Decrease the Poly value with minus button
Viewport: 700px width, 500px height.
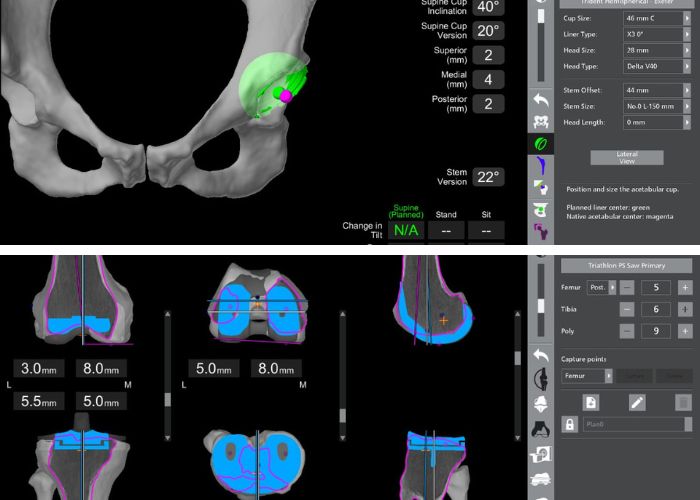(626, 331)
